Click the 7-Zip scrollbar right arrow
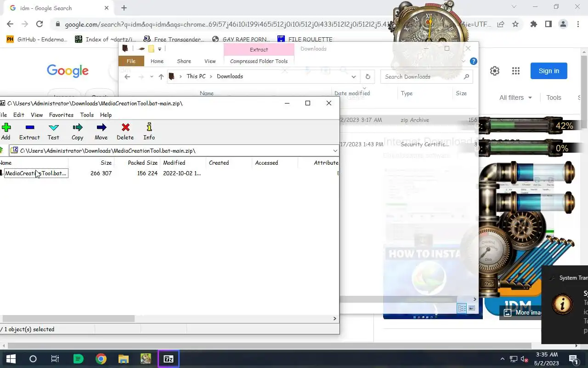 (334, 318)
